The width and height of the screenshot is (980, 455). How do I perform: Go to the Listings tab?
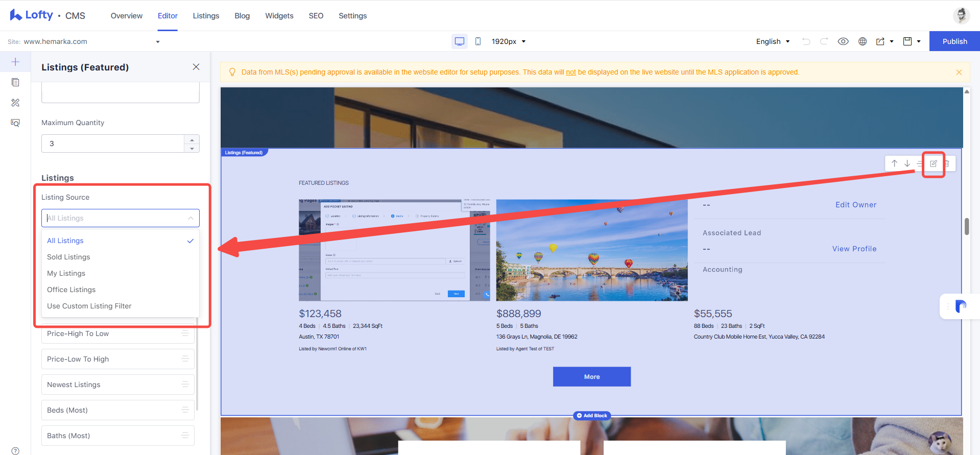coord(206,16)
